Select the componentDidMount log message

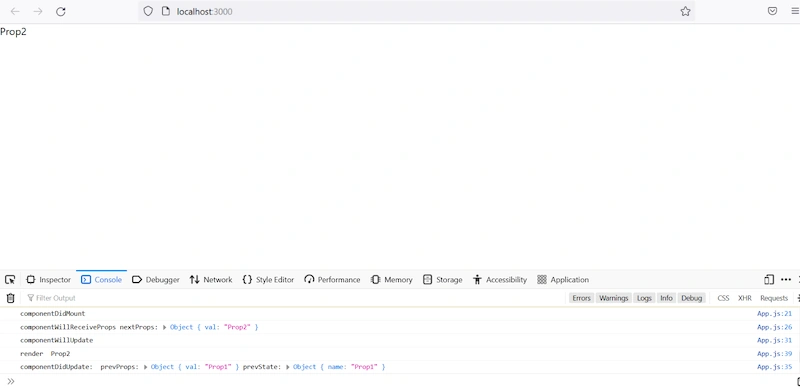[x=53, y=314]
